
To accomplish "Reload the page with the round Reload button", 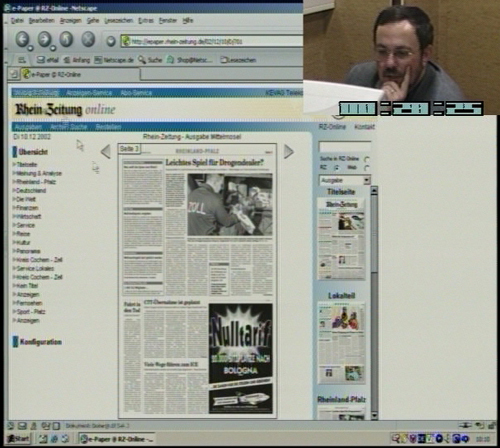I will pyautogui.click(x=66, y=39).
